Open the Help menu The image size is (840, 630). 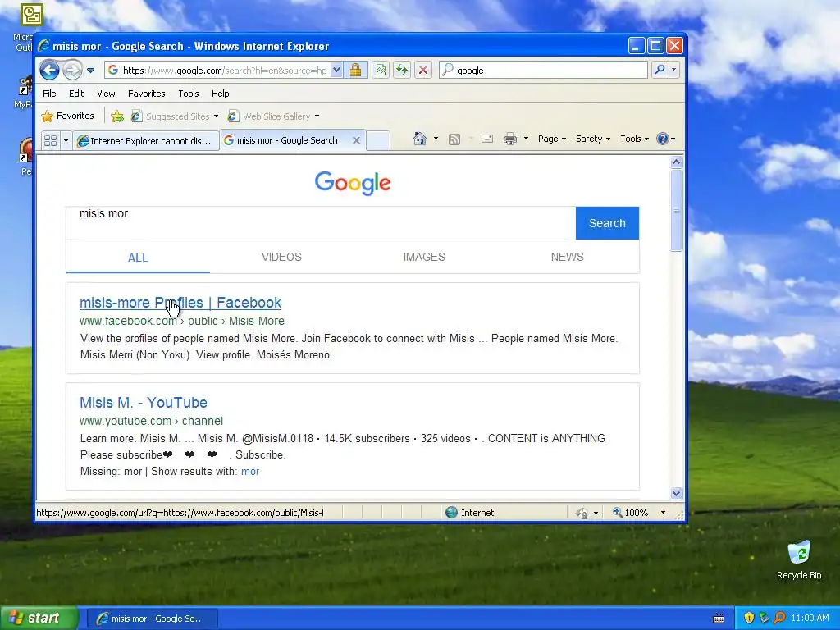coord(220,94)
